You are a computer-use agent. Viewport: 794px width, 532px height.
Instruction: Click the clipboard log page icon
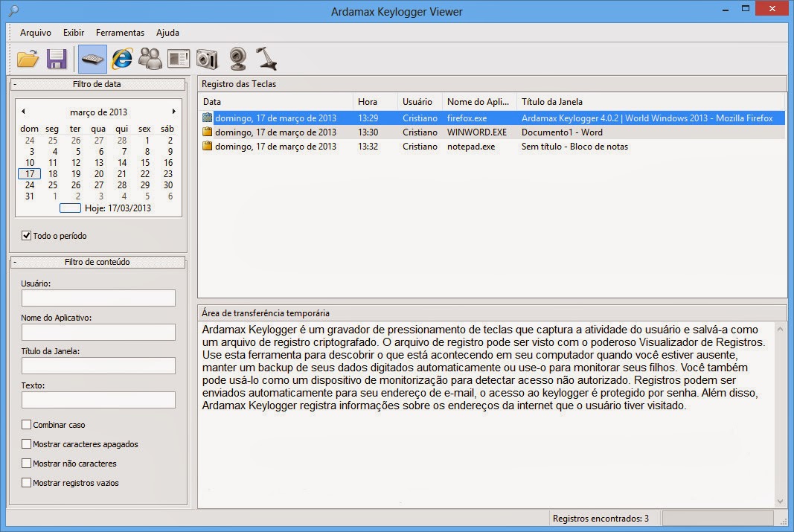(x=179, y=59)
